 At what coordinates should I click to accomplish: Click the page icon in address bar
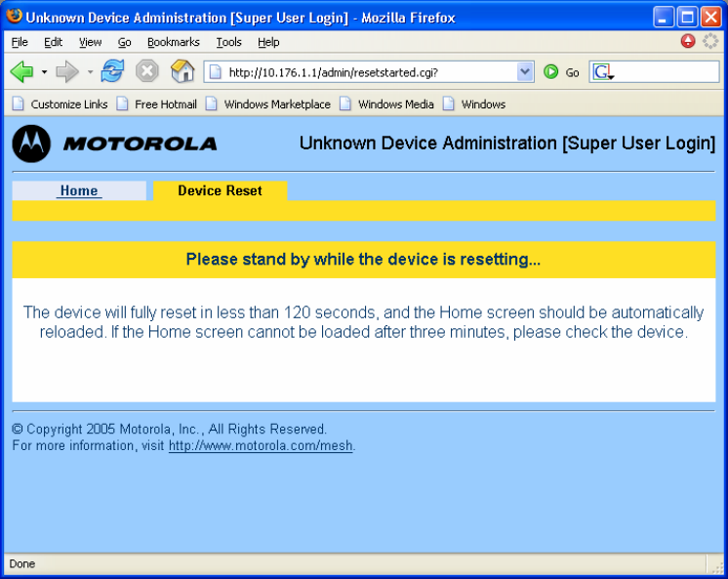pos(216,72)
